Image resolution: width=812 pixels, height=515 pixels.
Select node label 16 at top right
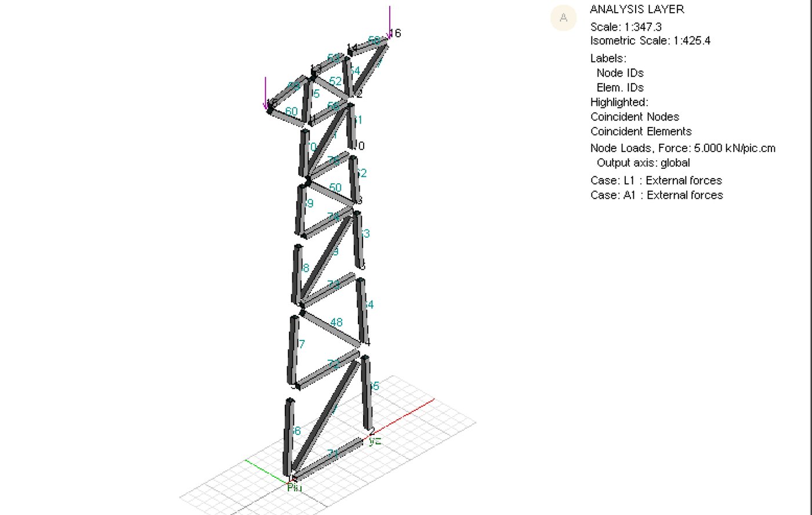[x=395, y=33]
